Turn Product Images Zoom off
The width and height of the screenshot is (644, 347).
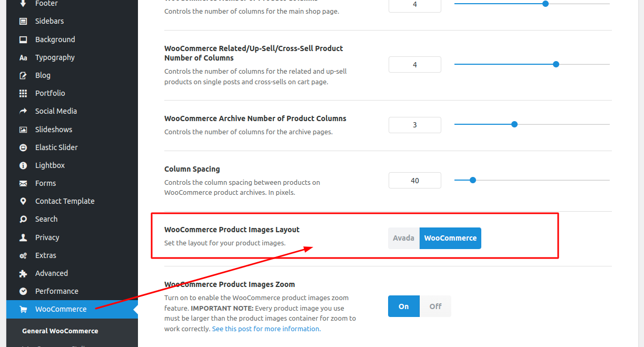click(x=435, y=306)
